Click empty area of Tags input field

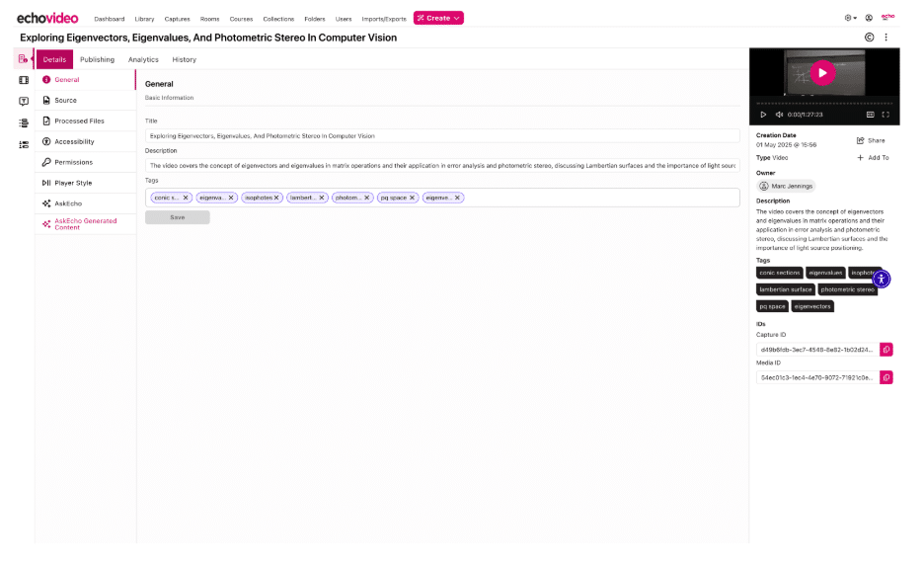(x=601, y=198)
